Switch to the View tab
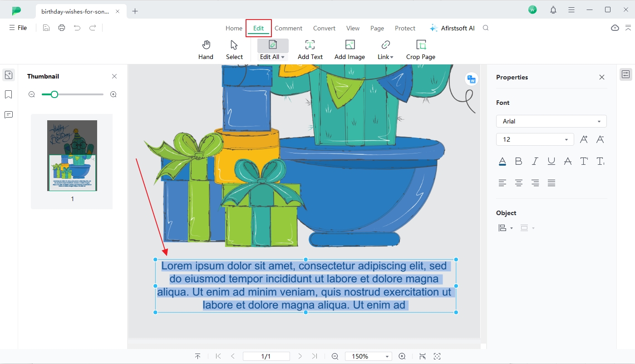The width and height of the screenshot is (635, 364). pyautogui.click(x=353, y=28)
